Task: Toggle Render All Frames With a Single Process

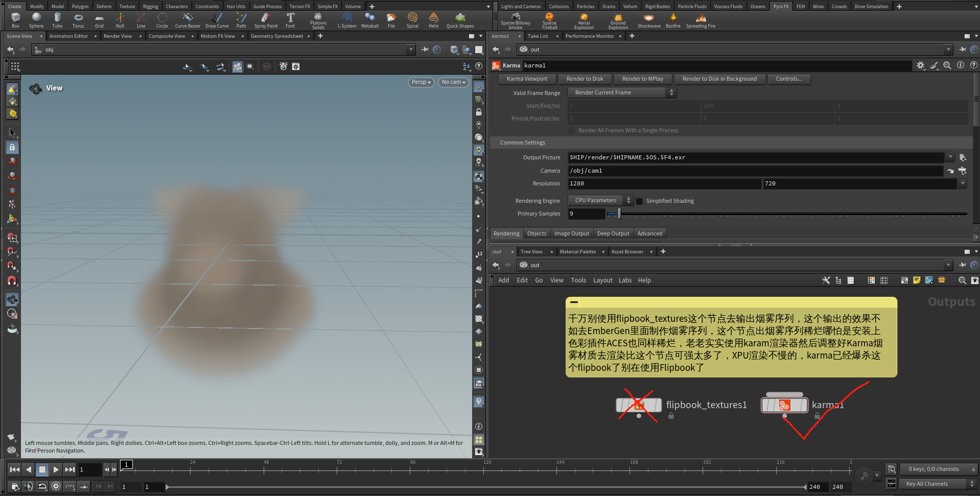Action: 572,131
